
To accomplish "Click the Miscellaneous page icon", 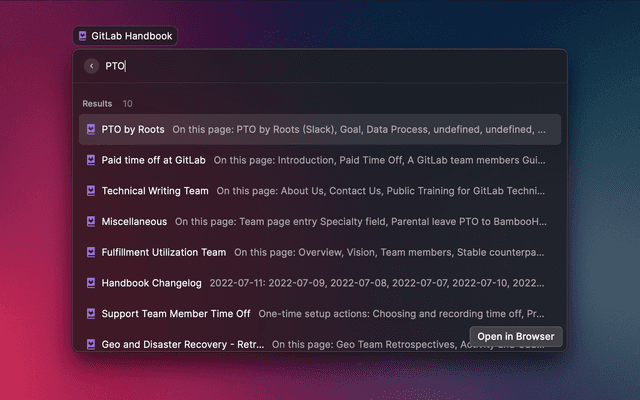I will click(91, 222).
